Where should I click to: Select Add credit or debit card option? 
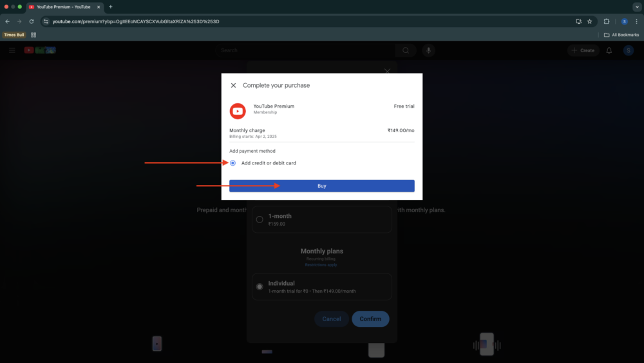click(233, 163)
